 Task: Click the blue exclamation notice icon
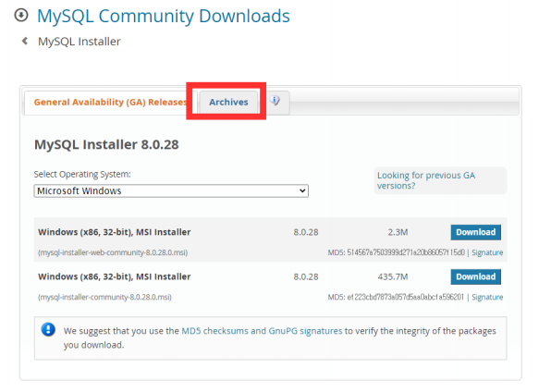tap(48, 330)
